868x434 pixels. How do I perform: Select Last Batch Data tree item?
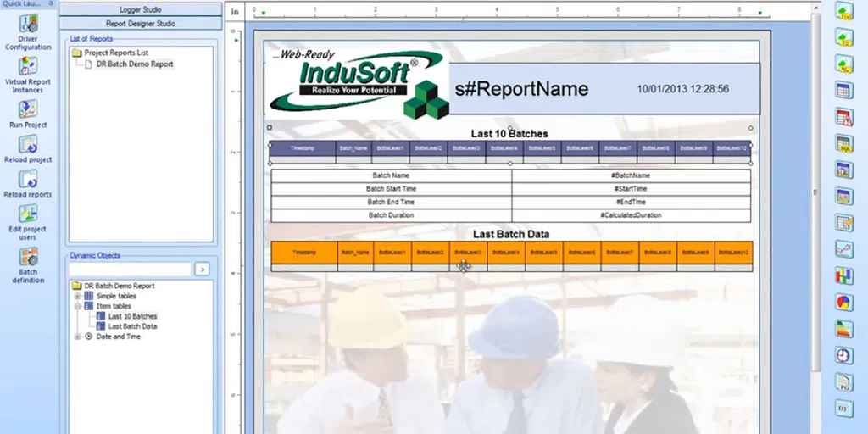tap(132, 326)
